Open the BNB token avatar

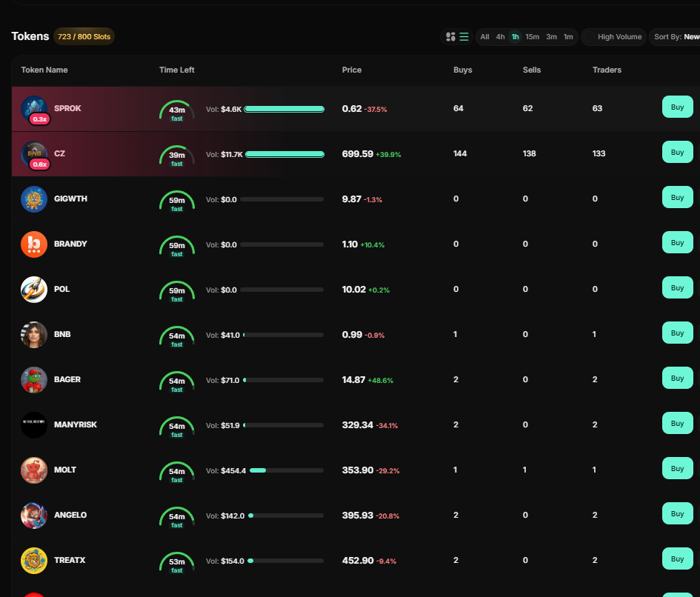tap(34, 335)
